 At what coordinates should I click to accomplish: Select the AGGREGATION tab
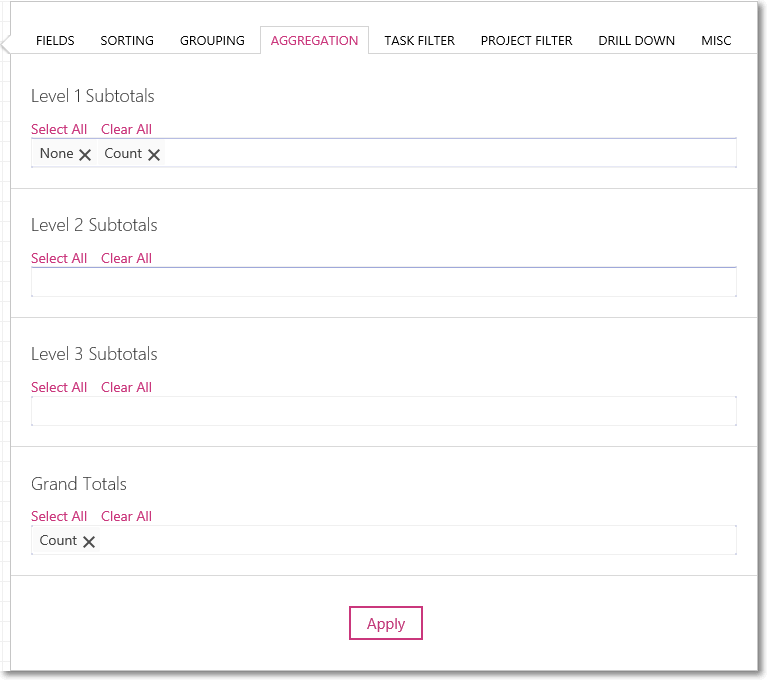pos(315,41)
